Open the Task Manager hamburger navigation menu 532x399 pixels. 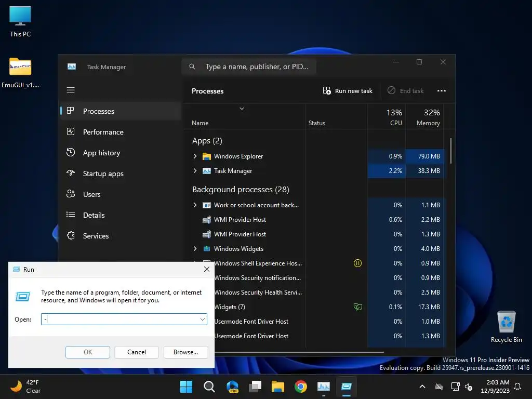pos(71,90)
